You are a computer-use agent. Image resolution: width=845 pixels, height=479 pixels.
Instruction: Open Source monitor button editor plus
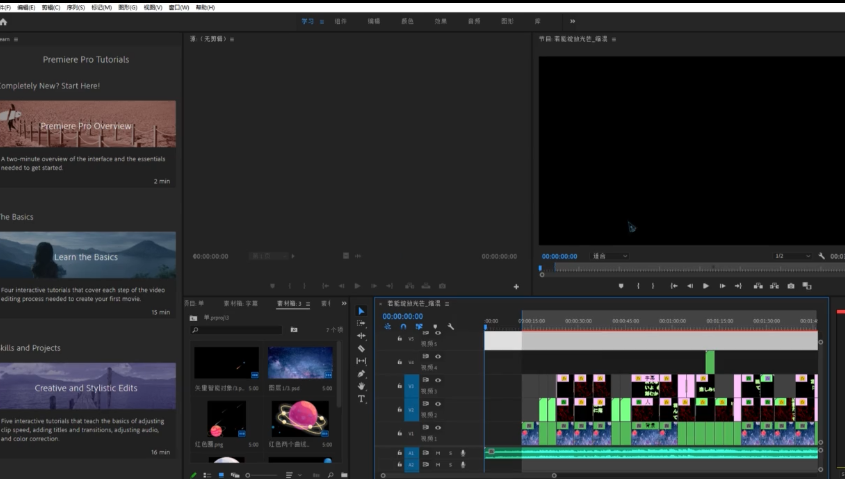tap(516, 287)
